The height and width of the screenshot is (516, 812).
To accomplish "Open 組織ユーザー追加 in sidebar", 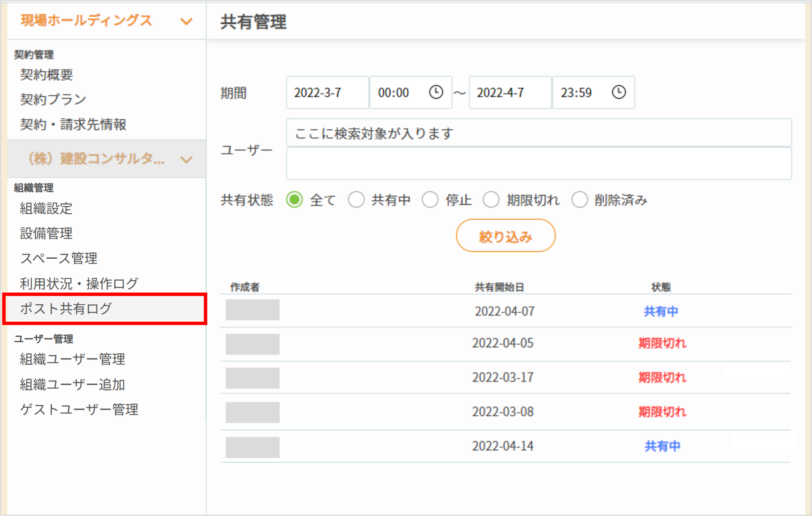I will point(73,384).
